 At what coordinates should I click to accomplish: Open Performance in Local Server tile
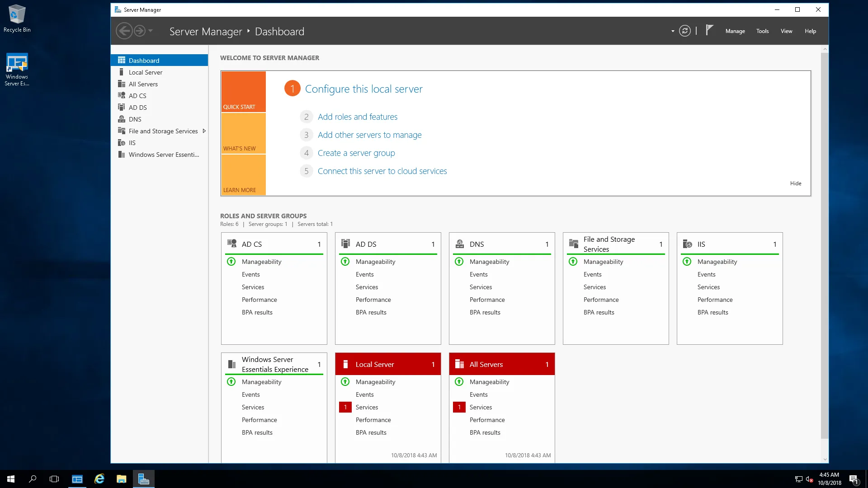373,420
